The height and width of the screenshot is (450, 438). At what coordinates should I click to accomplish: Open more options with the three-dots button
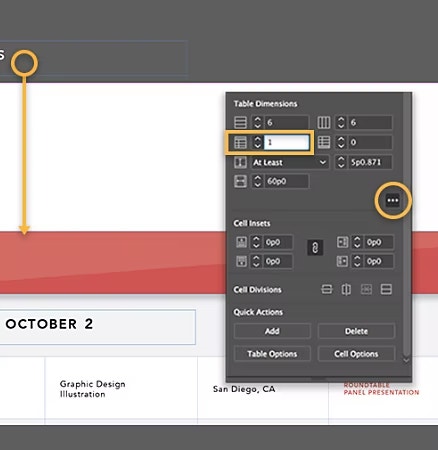tap(393, 200)
